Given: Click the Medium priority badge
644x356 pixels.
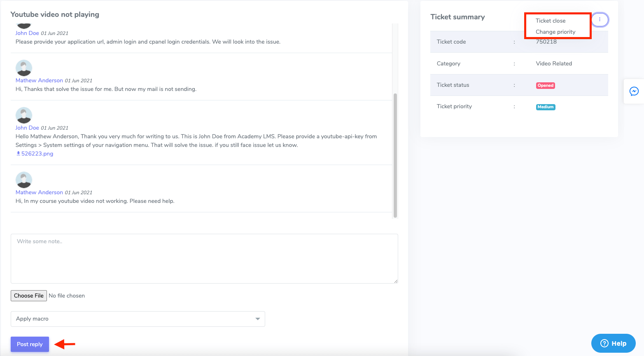Looking at the screenshot, I should point(545,107).
